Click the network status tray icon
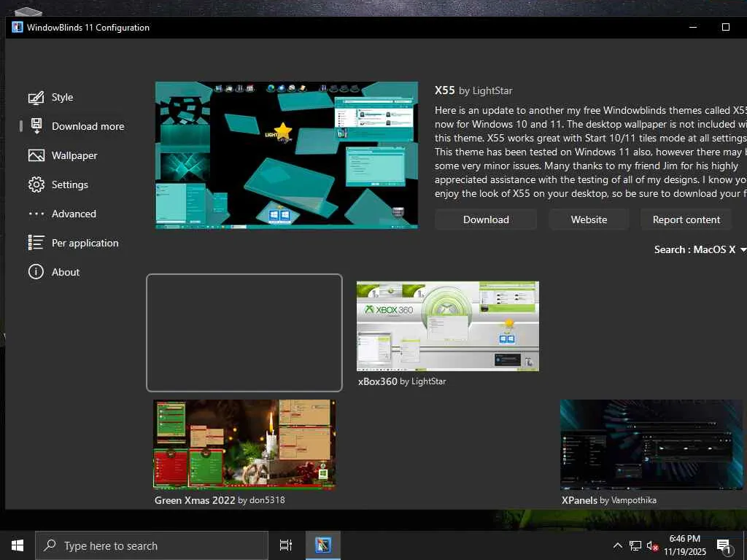Viewport: 747px width, 560px height. pyautogui.click(x=635, y=545)
